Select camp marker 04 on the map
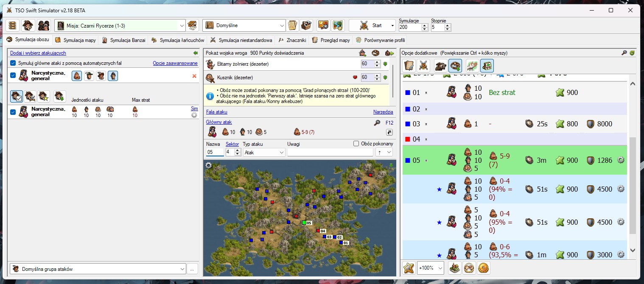 point(318,231)
